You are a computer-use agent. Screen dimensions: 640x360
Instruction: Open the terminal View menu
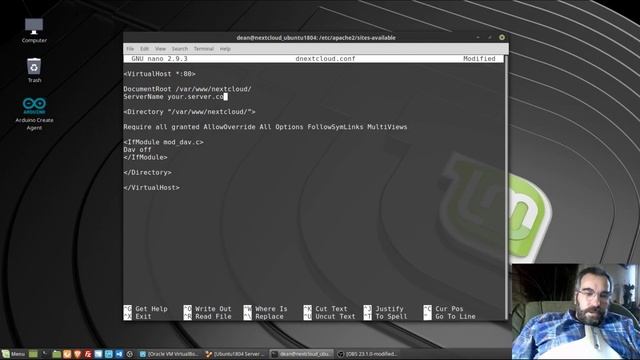[160, 49]
